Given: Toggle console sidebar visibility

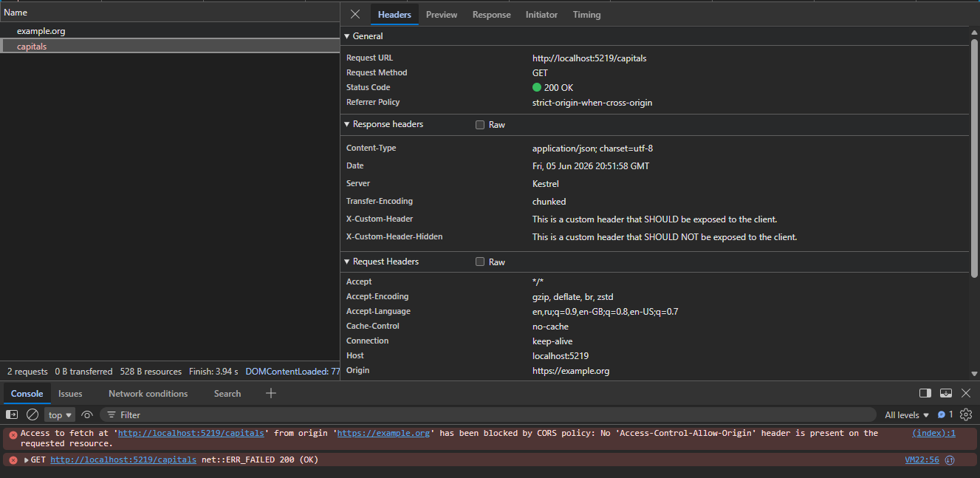Looking at the screenshot, I should tap(12, 414).
